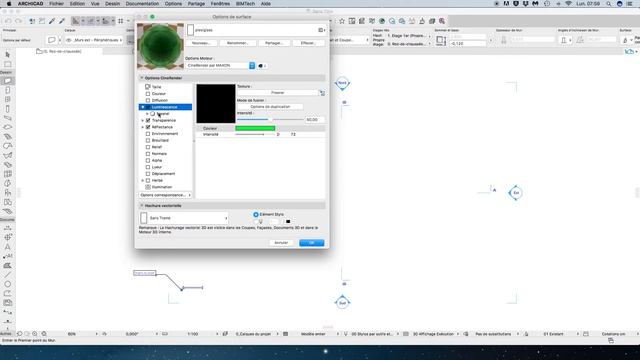Screen dimensions: 640x360
Task: Open the Dessin menu
Action: click(113, 4)
